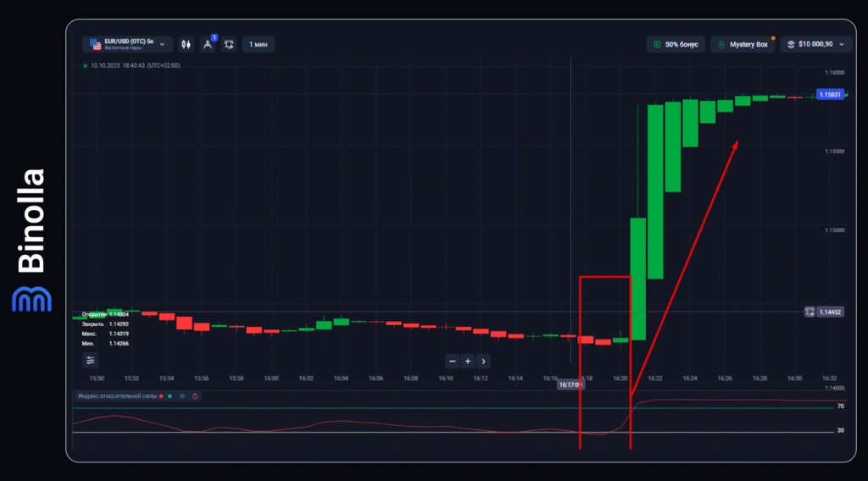Zoom in chart with plus button
The height and width of the screenshot is (481, 868).
[467, 361]
